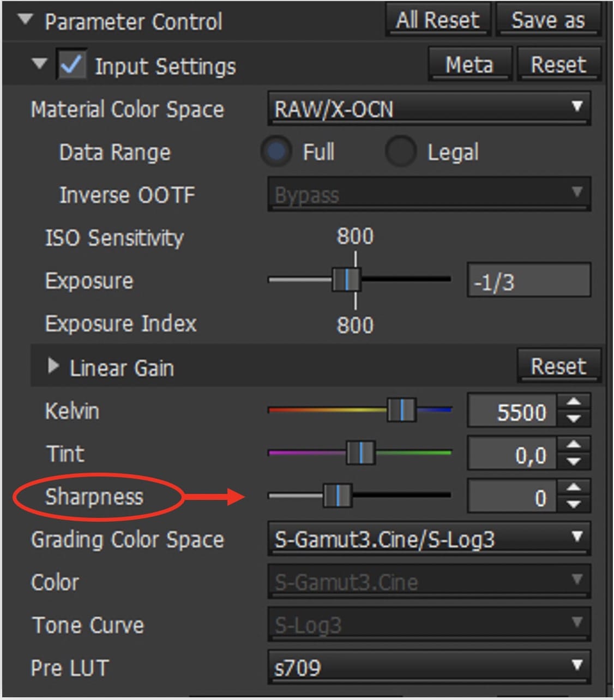Decrease Tint with down arrow

(x=573, y=462)
